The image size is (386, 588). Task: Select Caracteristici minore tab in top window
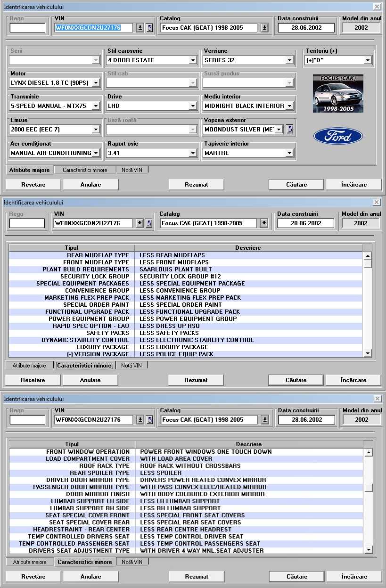(x=85, y=170)
